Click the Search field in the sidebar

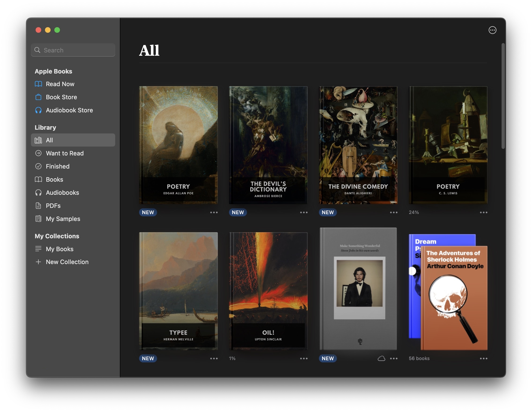tap(73, 50)
